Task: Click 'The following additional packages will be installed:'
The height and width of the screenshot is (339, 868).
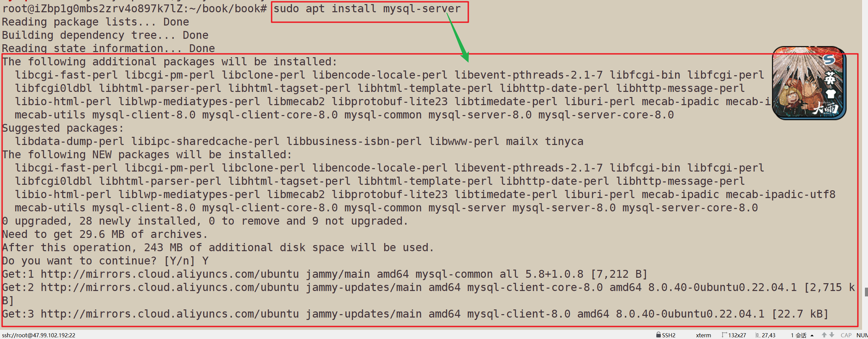Action: click(x=169, y=62)
